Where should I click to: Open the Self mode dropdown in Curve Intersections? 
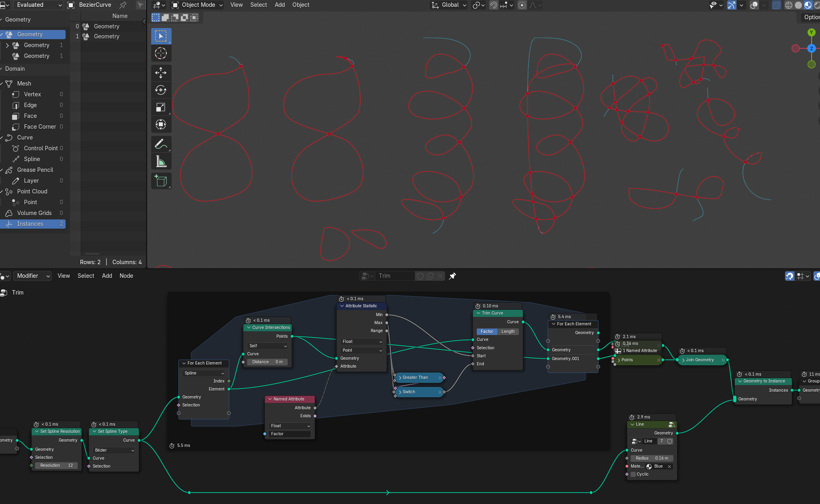pos(268,346)
